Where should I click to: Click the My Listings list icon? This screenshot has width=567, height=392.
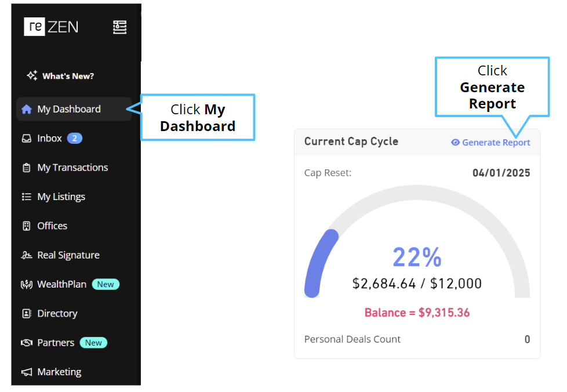pyautogui.click(x=27, y=197)
